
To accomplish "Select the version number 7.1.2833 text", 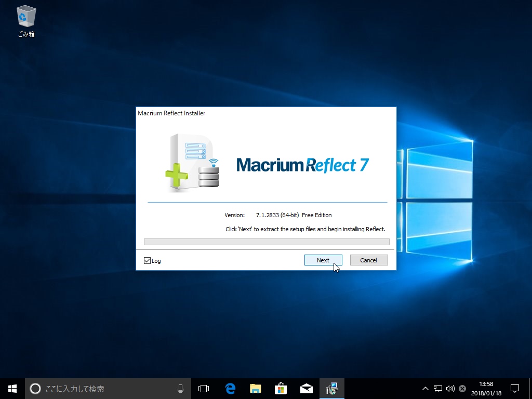I will click(268, 215).
